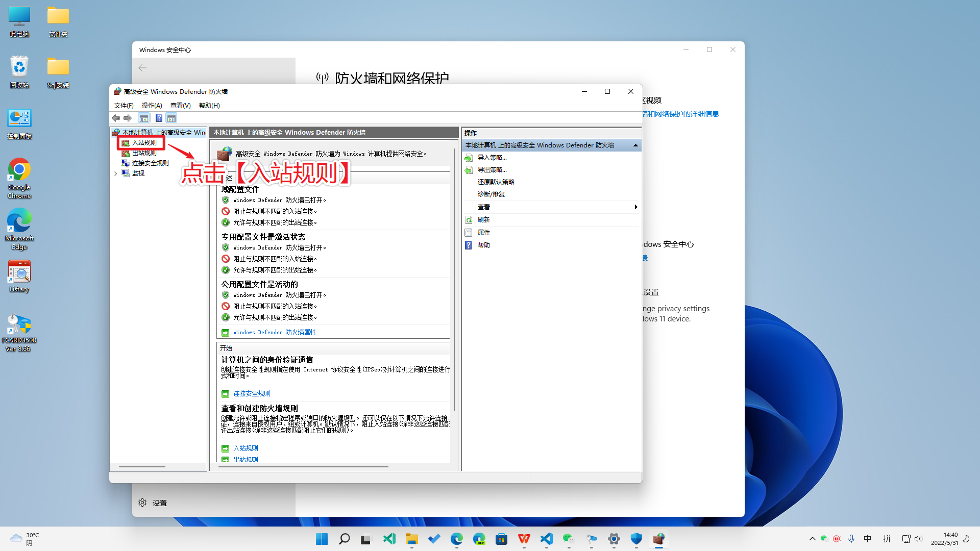Click the microphone icon in the system tray
980x551 pixels.
851,539
